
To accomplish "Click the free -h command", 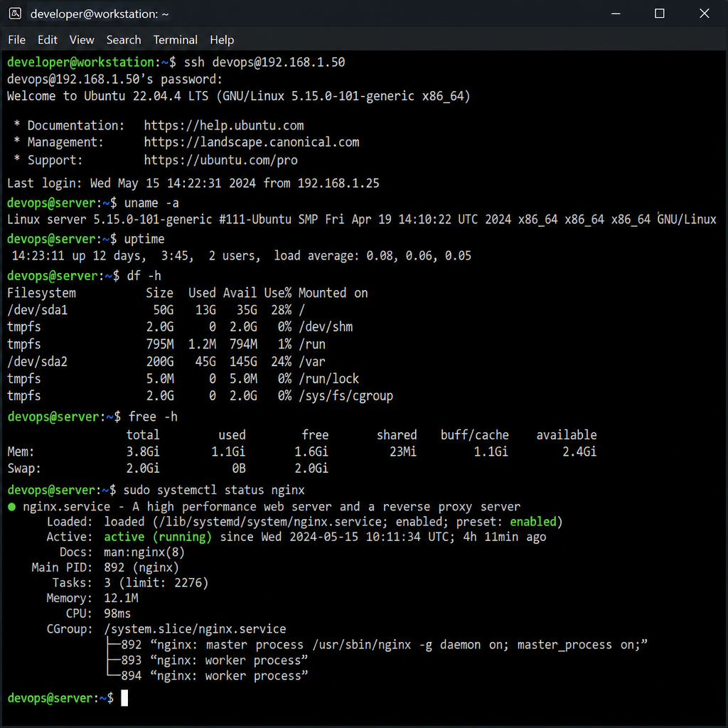I will (x=154, y=417).
